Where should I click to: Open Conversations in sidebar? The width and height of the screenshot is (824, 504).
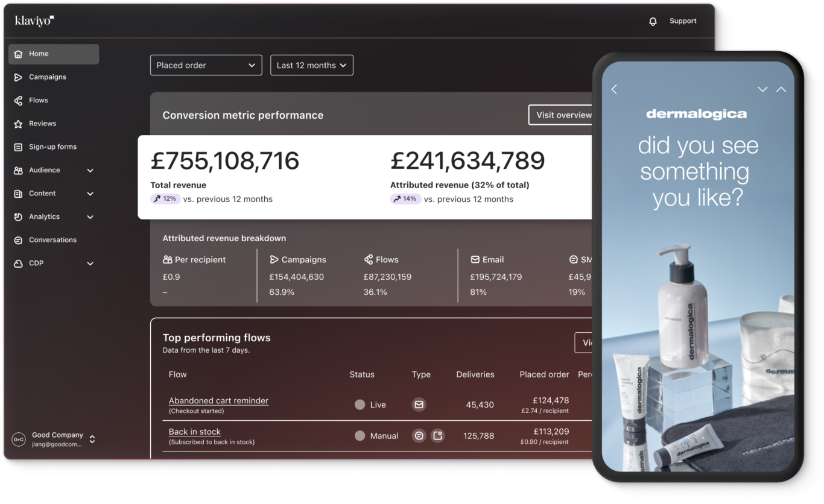[52, 240]
